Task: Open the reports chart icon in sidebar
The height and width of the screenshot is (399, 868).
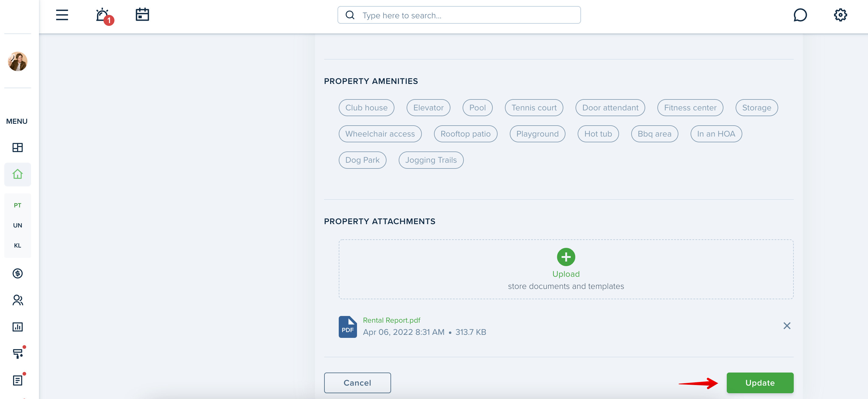Action: pyautogui.click(x=18, y=327)
